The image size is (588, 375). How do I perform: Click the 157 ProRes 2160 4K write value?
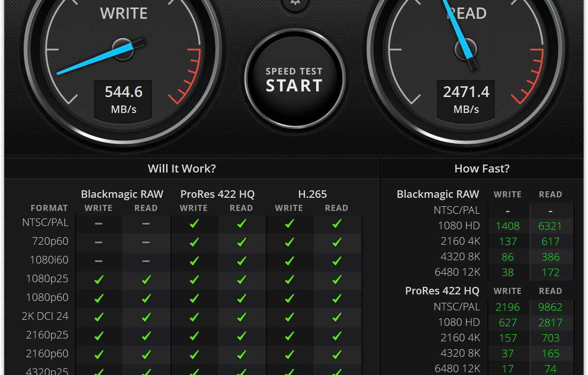pos(508,338)
